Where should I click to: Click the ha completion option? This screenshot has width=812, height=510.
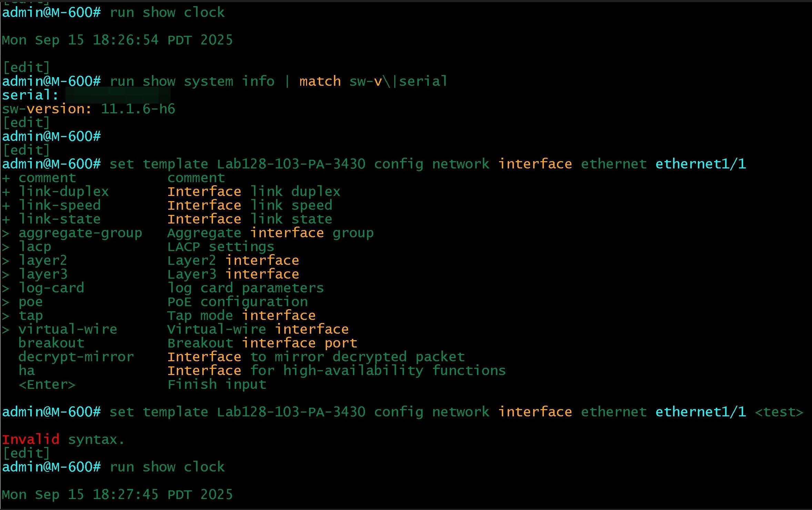(27, 371)
